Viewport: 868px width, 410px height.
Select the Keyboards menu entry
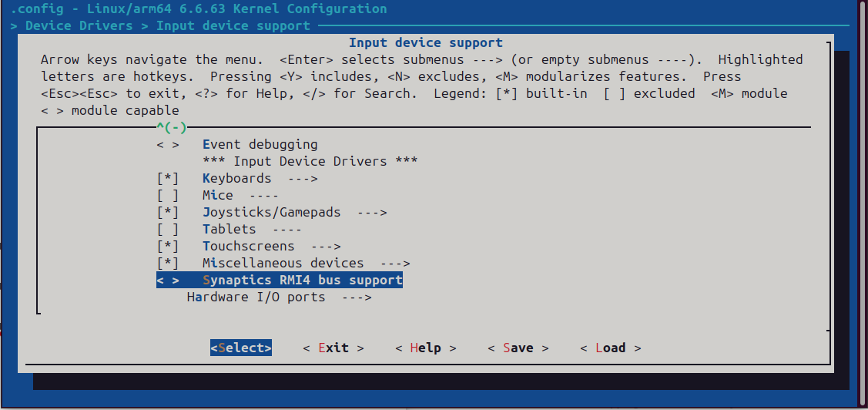tap(237, 178)
